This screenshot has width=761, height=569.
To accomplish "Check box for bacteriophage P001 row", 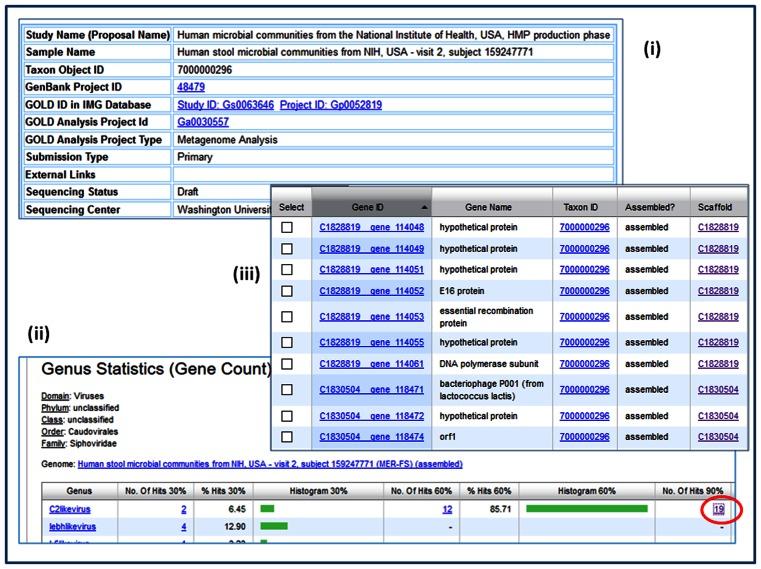I will point(287,389).
